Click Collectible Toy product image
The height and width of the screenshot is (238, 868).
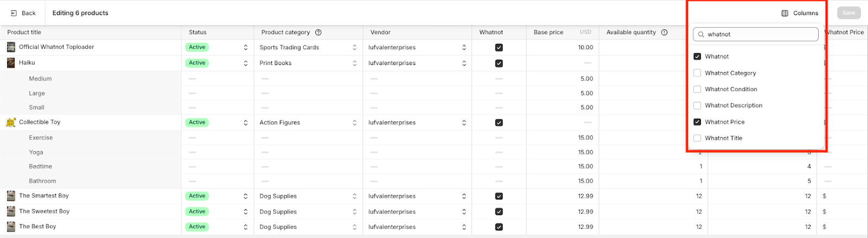point(11,123)
